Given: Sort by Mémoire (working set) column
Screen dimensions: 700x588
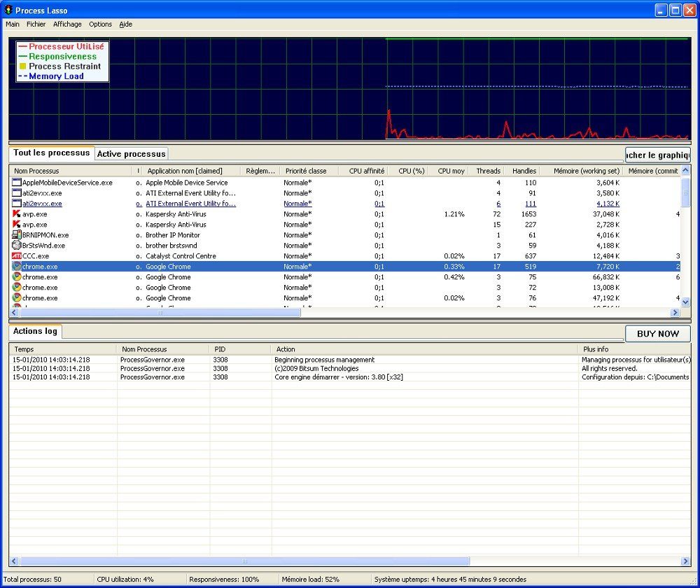Looking at the screenshot, I should (582, 171).
